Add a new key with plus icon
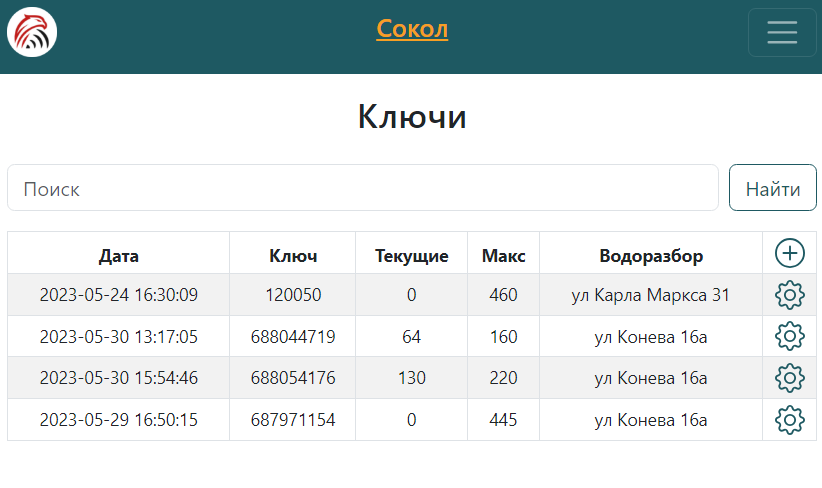Screen dimensions: 822x488 789,253
